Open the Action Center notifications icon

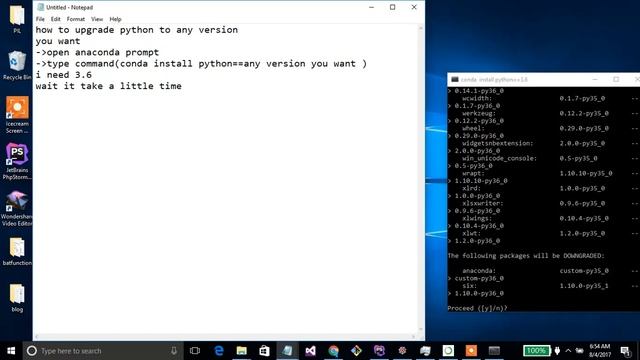point(624,351)
